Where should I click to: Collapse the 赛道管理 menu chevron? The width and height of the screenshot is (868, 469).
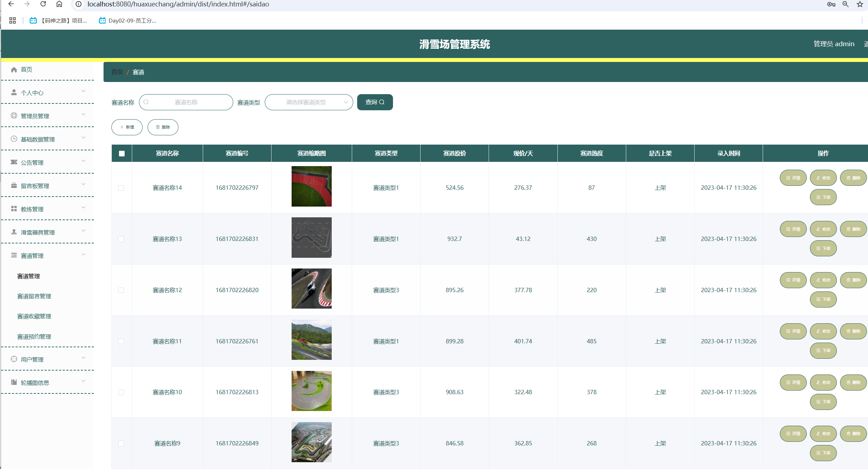(83, 255)
